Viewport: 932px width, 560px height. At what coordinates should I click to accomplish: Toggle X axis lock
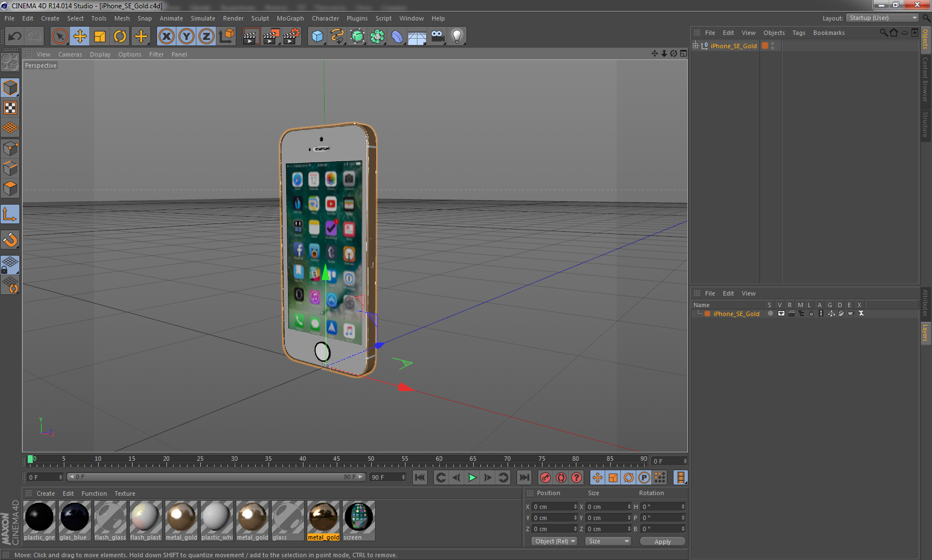(x=166, y=37)
